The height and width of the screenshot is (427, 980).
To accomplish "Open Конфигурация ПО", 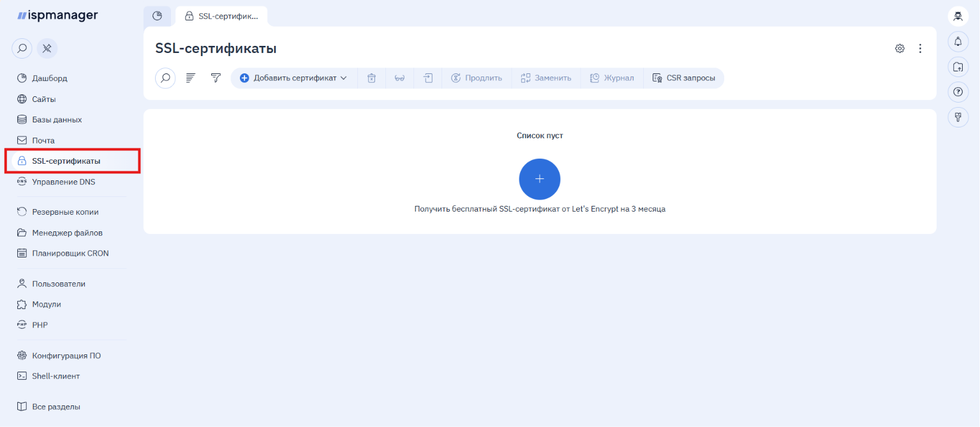I will click(x=59, y=356).
